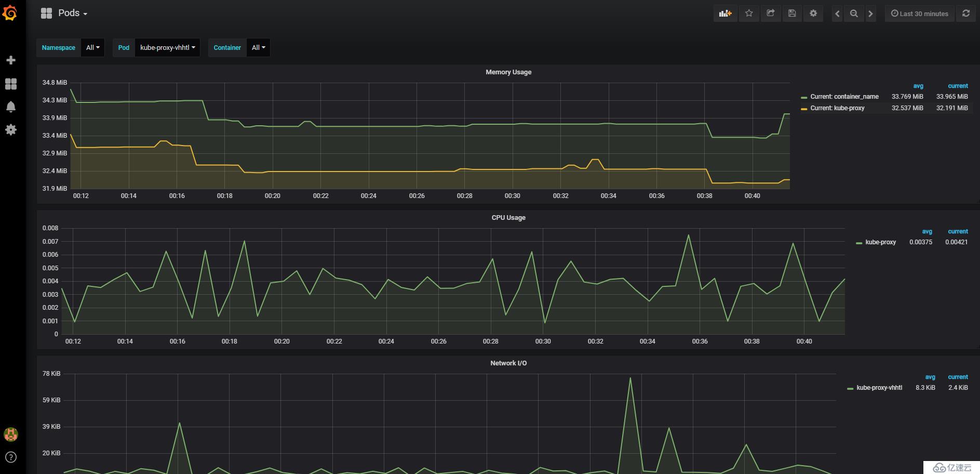Click the 8.3 KiB avg network value

[925, 388]
